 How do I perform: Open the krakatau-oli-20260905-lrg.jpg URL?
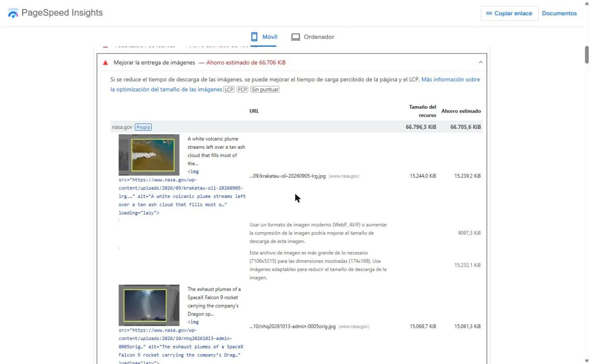(x=287, y=176)
